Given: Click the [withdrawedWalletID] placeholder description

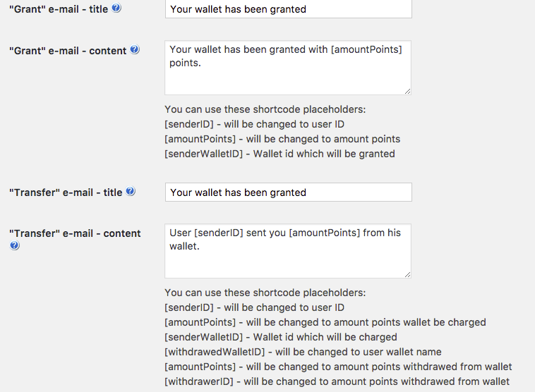Looking at the screenshot, I should 303,352.
